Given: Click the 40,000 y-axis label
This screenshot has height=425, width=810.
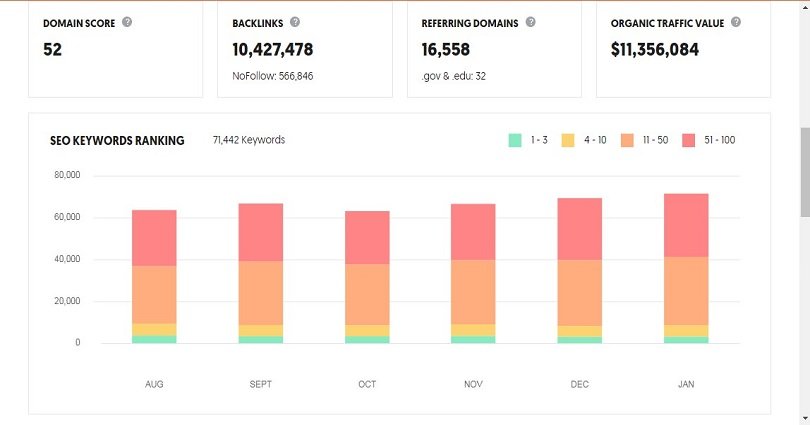Looking at the screenshot, I should 67,259.
